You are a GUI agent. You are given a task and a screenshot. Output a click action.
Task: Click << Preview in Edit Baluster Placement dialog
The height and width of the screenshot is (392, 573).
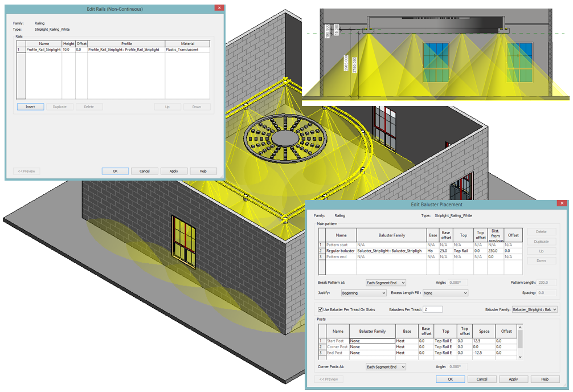[x=329, y=379]
